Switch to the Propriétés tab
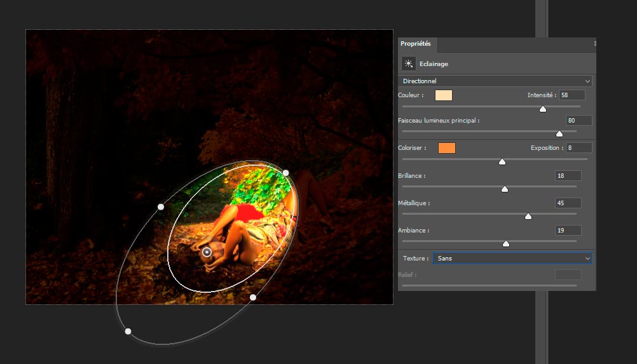Screen dimensions: 637x364 416,44
